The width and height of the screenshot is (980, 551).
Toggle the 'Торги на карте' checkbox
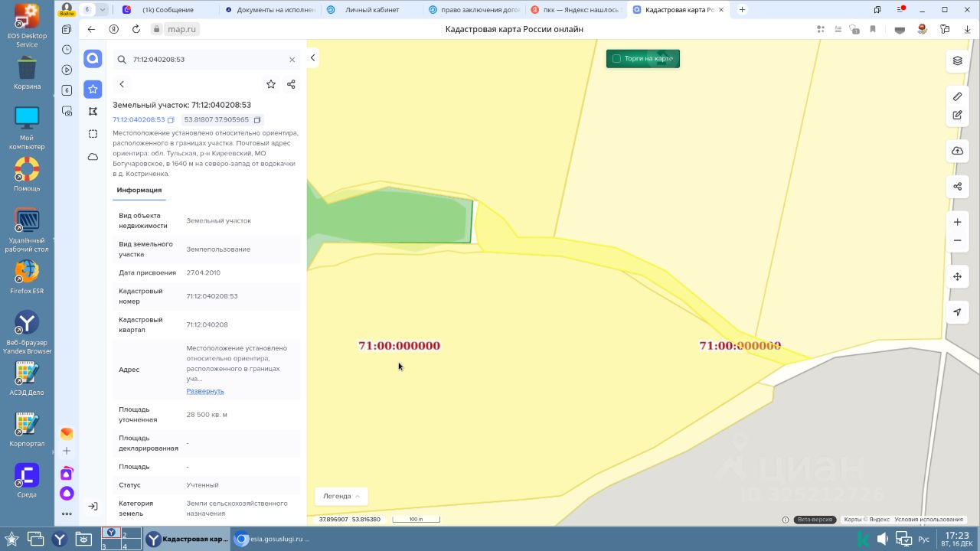(616, 59)
